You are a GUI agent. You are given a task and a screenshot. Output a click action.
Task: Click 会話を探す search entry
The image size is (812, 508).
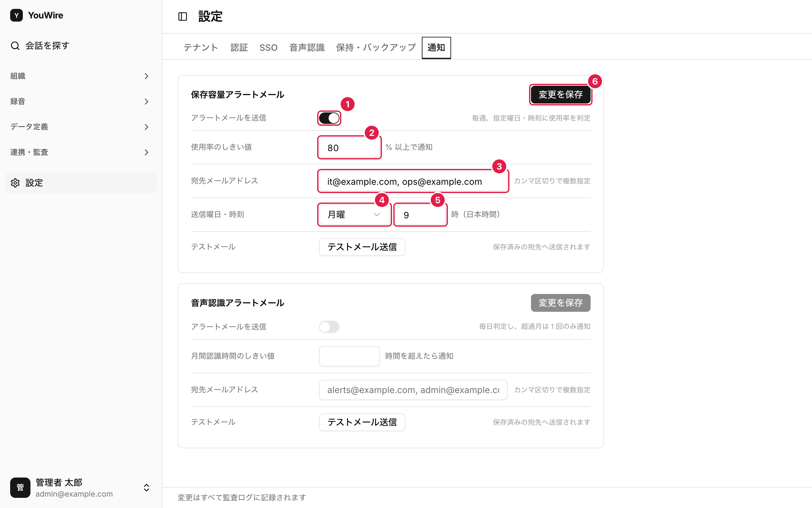click(81, 46)
